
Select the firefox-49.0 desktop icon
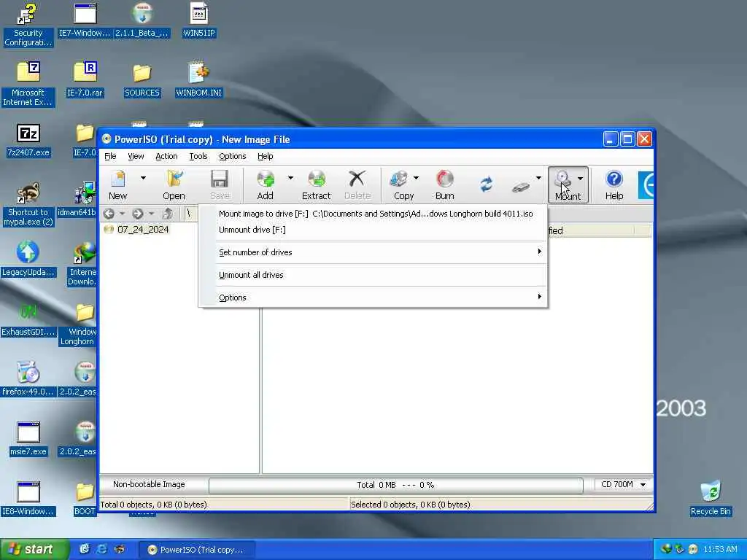28,378
